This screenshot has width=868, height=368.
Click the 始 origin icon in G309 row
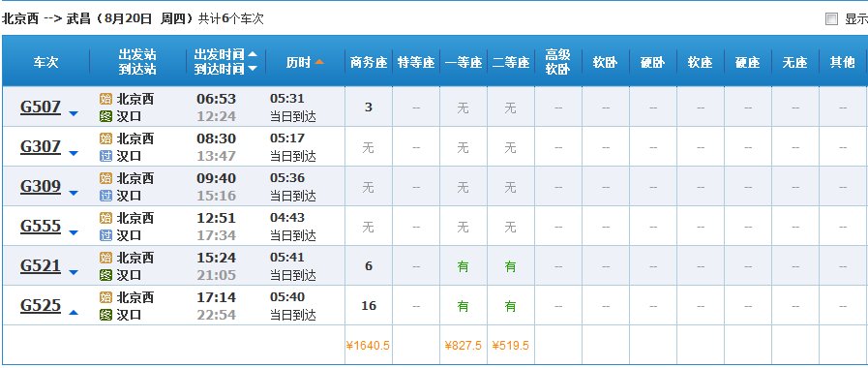point(105,178)
